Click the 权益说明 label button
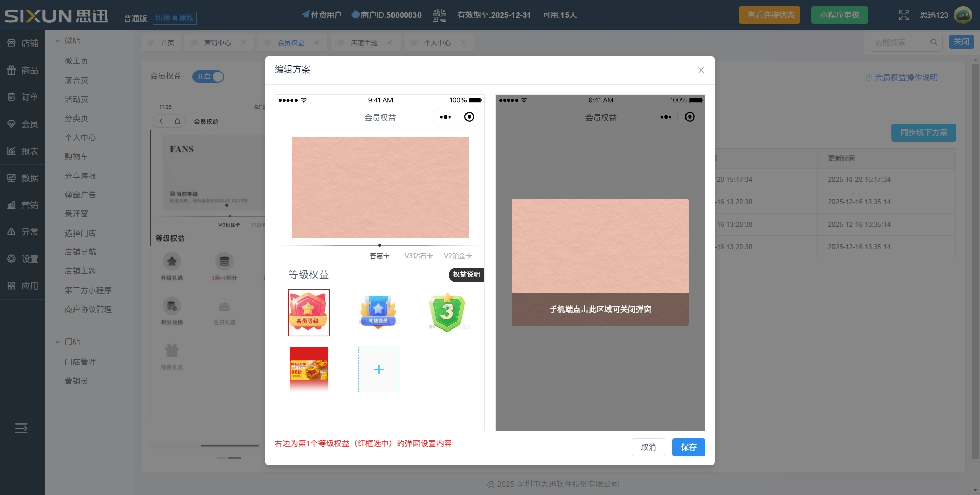The width and height of the screenshot is (980, 495). coord(466,275)
